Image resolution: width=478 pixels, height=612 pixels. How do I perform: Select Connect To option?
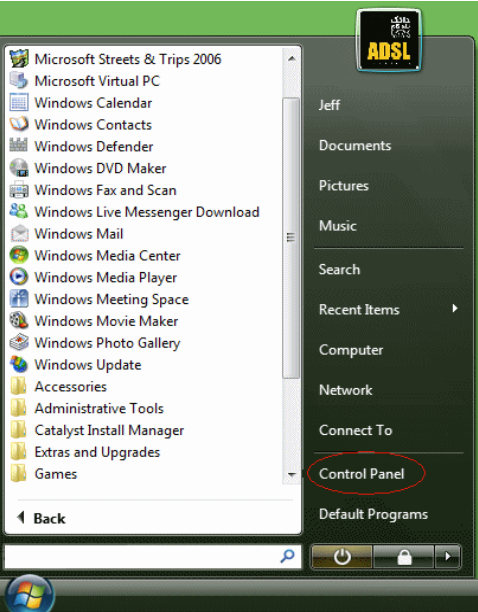tap(355, 430)
